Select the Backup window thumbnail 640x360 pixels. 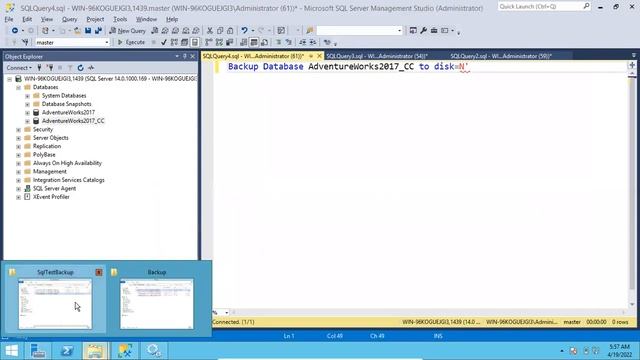coord(157,304)
